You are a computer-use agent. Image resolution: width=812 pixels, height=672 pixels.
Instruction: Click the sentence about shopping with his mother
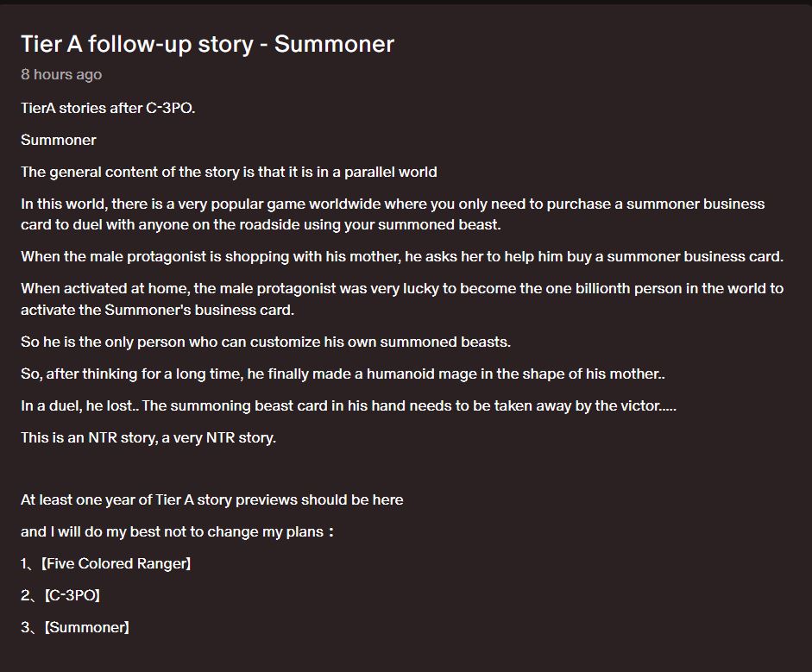tap(401, 256)
